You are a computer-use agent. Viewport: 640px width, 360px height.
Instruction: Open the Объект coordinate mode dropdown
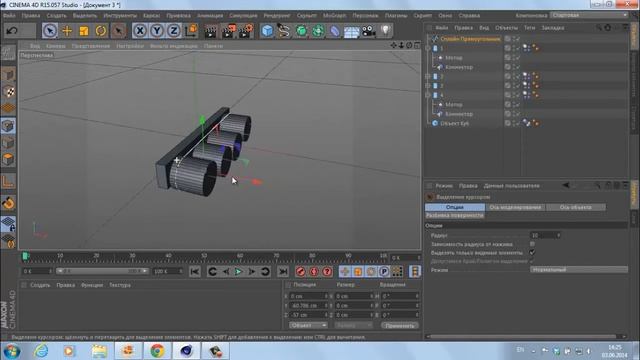click(x=308, y=325)
